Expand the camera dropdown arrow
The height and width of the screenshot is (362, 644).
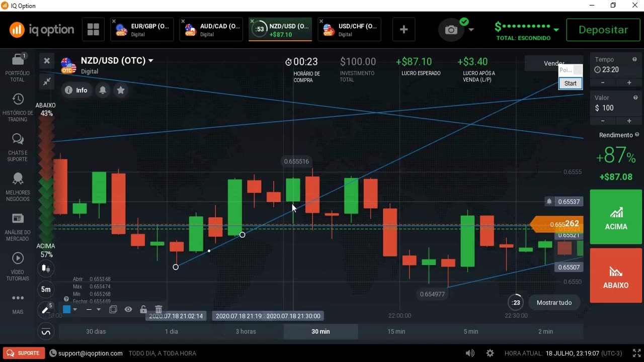point(471,30)
